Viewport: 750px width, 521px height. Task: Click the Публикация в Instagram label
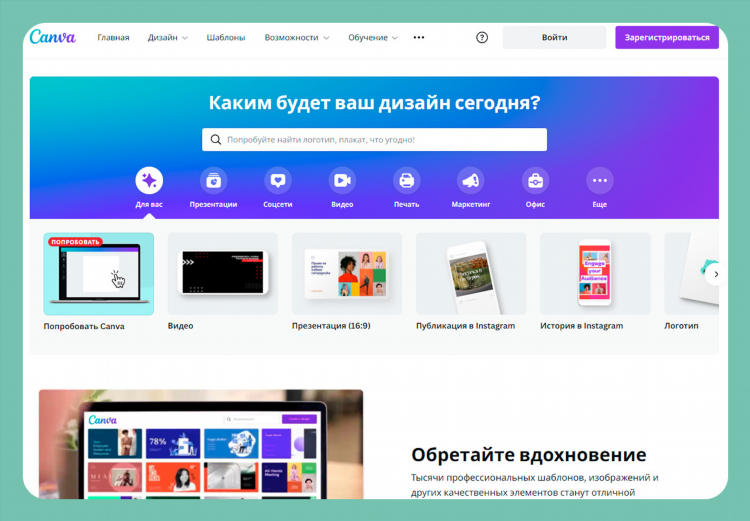click(465, 326)
